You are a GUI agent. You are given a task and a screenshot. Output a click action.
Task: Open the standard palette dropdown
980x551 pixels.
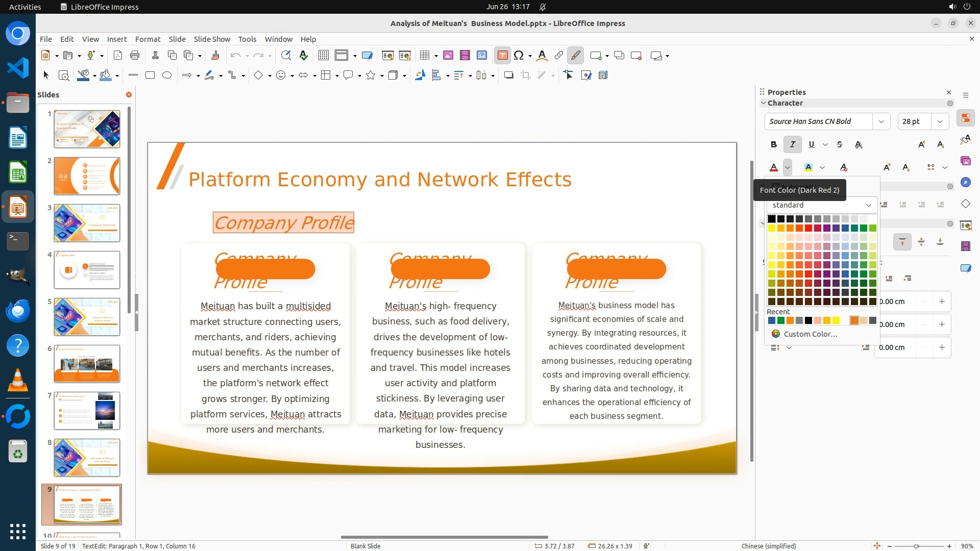click(x=868, y=205)
